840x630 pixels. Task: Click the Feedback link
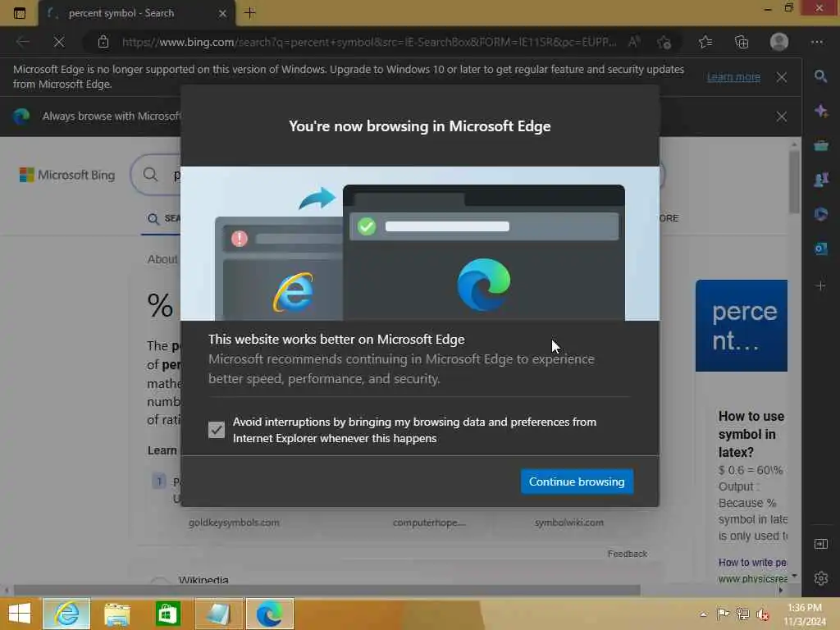click(x=628, y=554)
